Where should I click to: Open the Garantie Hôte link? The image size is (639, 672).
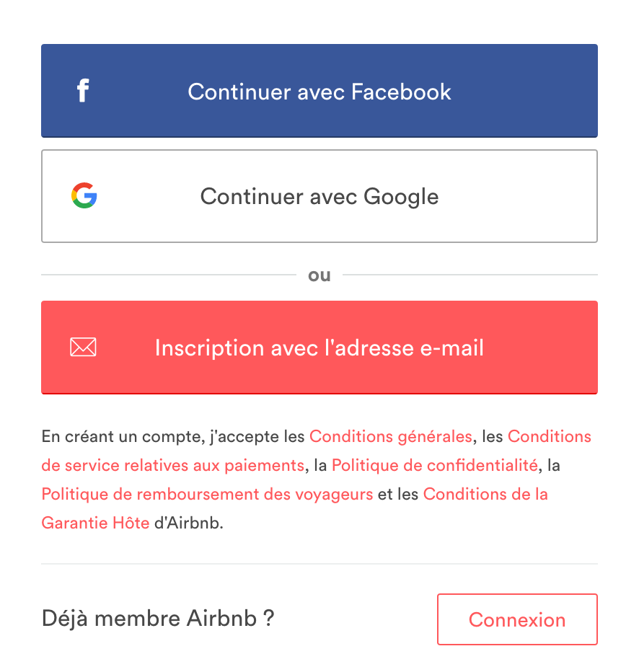tap(95, 523)
